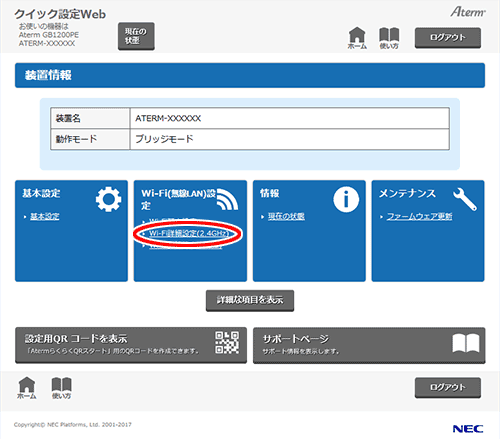This screenshot has height=439, width=500.
Task: Click the ホーム house icon in the footer
Action: 27,388
